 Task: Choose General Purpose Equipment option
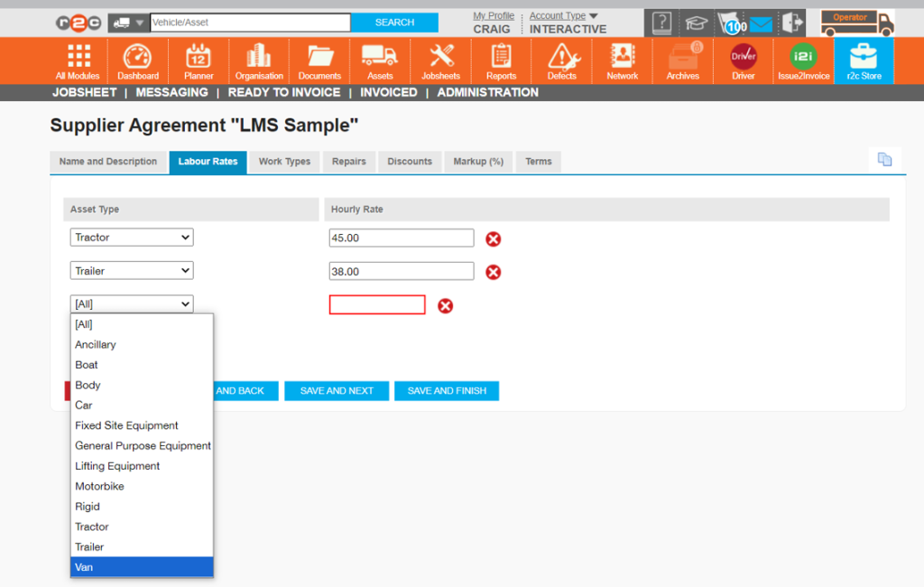[x=142, y=445]
